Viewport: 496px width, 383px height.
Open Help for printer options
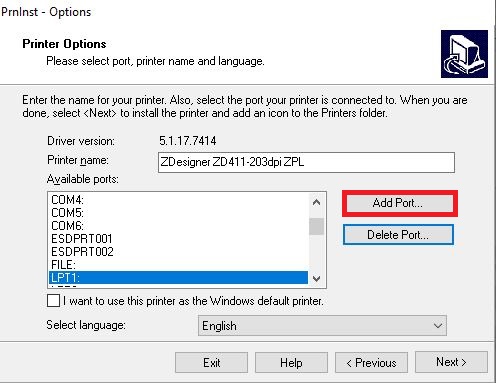click(x=291, y=362)
